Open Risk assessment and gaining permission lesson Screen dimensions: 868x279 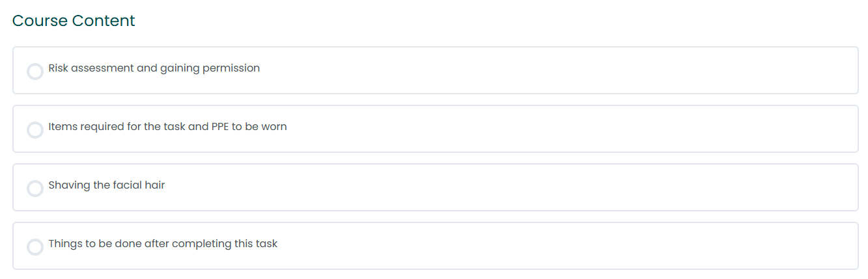click(154, 68)
